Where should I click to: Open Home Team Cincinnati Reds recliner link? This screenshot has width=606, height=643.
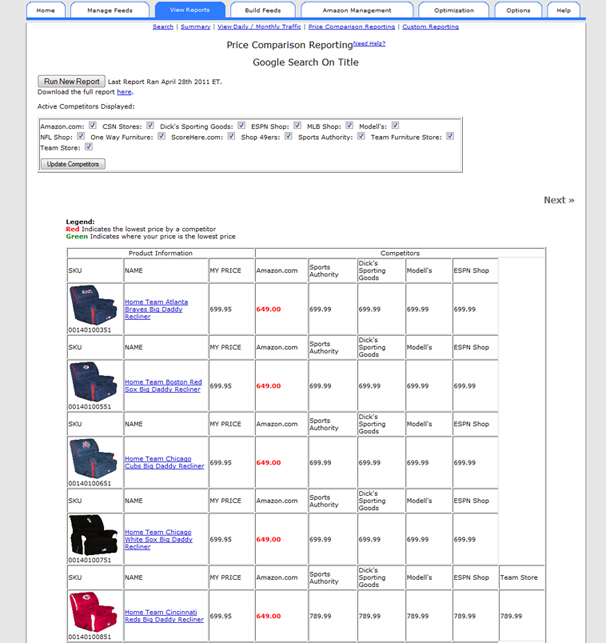coord(164,616)
